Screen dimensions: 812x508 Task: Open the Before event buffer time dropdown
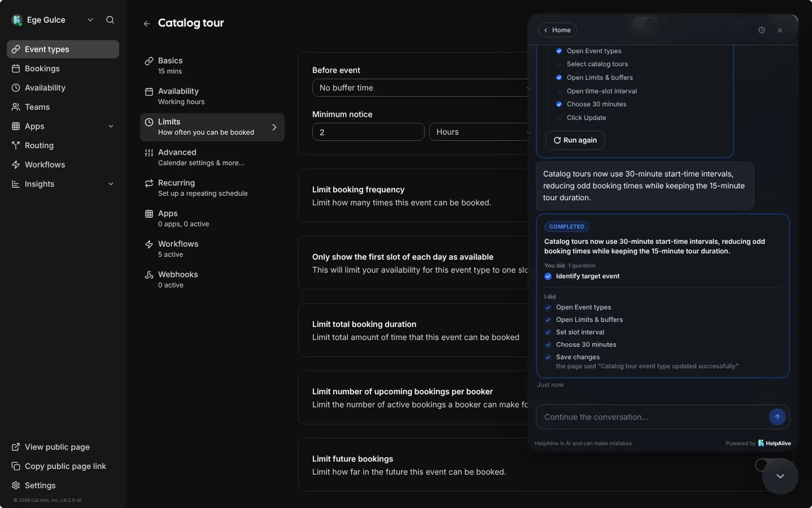point(421,87)
